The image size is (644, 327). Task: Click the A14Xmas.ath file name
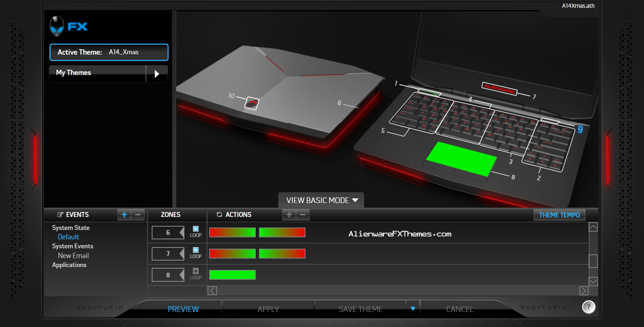pyautogui.click(x=578, y=6)
